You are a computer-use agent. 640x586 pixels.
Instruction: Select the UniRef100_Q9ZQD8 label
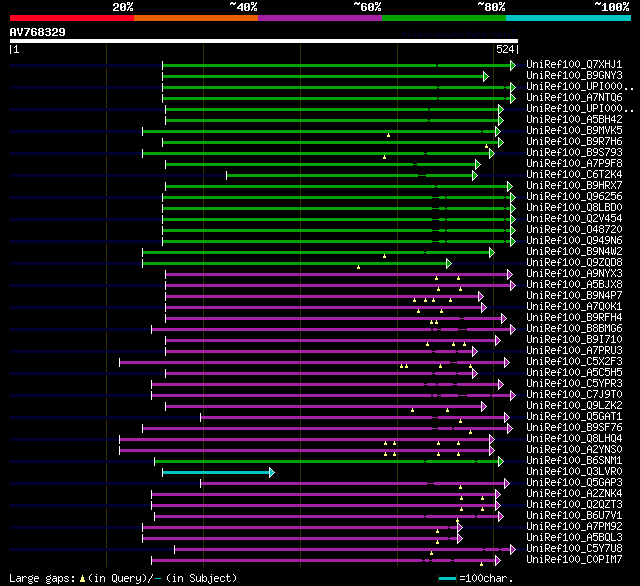pos(574,262)
